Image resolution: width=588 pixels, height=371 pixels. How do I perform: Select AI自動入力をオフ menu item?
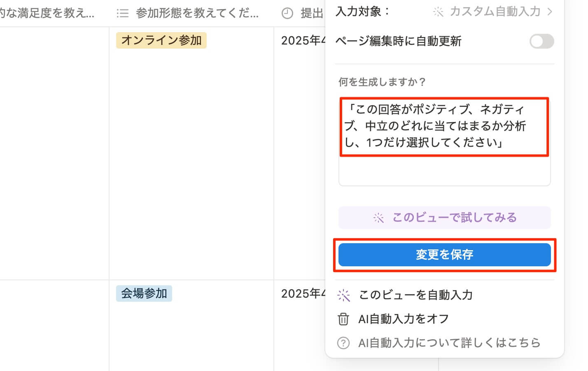point(404,319)
